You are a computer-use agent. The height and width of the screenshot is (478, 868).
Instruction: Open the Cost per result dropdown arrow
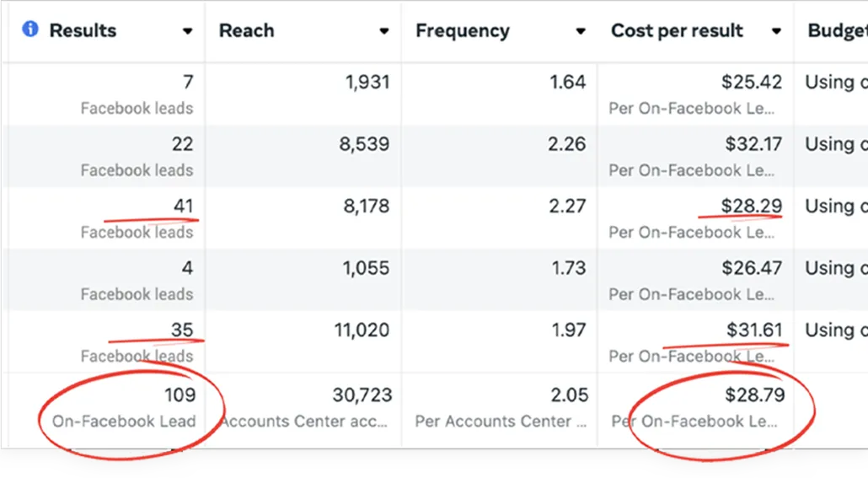(x=776, y=31)
